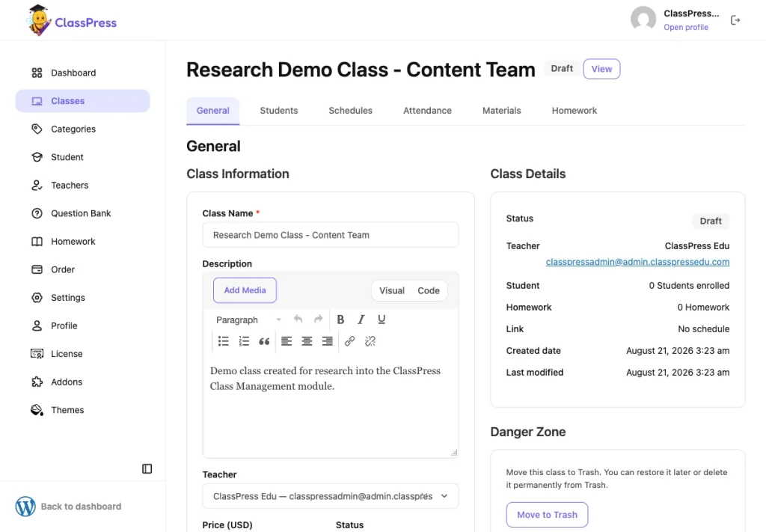The height and width of the screenshot is (532, 766).
Task: Select the Categories tag icon
Action: [x=37, y=129]
